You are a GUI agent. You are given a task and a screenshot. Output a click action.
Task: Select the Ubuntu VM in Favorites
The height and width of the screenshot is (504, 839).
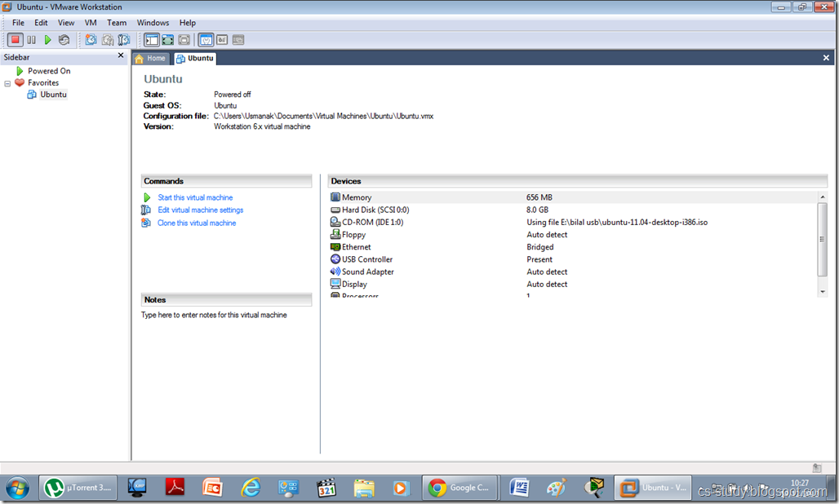pos(53,95)
